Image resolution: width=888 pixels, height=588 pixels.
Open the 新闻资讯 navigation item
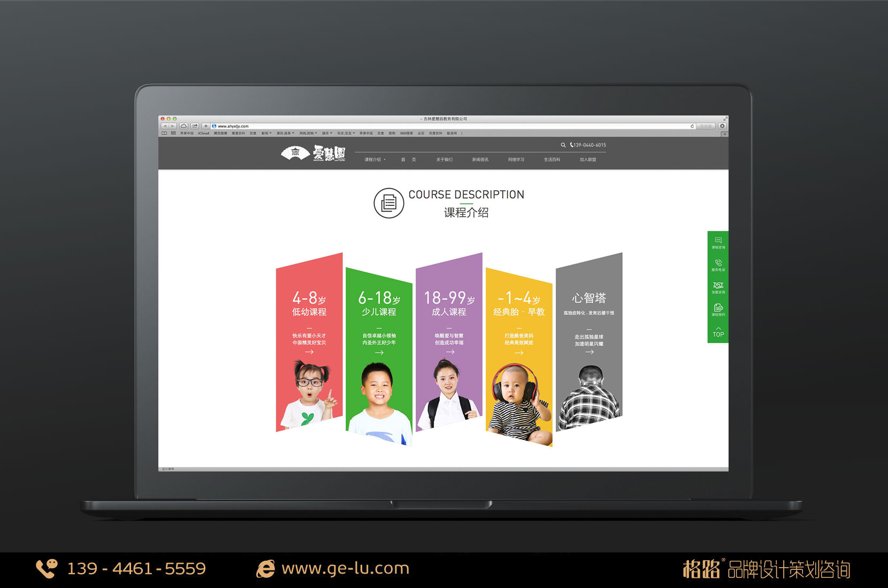click(x=480, y=160)
